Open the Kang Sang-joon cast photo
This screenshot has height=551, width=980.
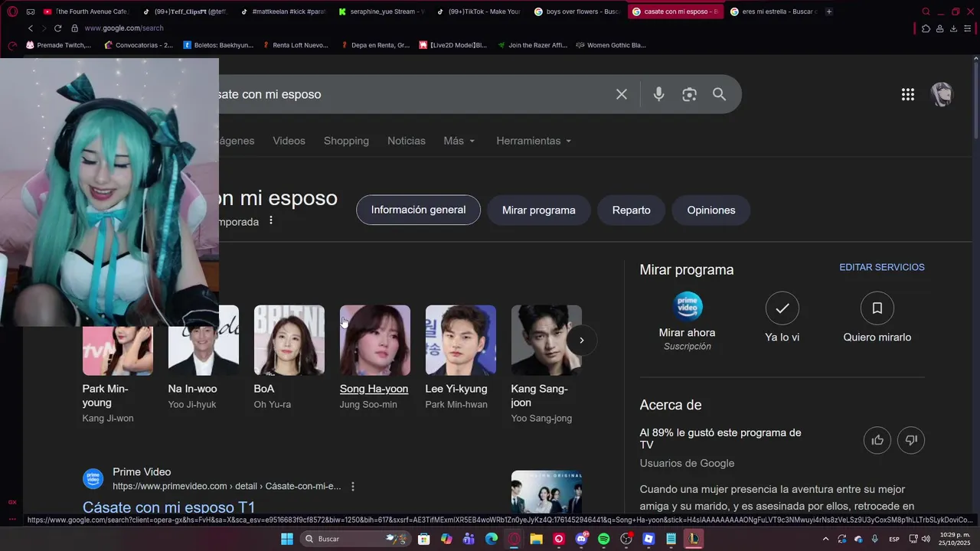pyautogui.click(x=546, y=340)
